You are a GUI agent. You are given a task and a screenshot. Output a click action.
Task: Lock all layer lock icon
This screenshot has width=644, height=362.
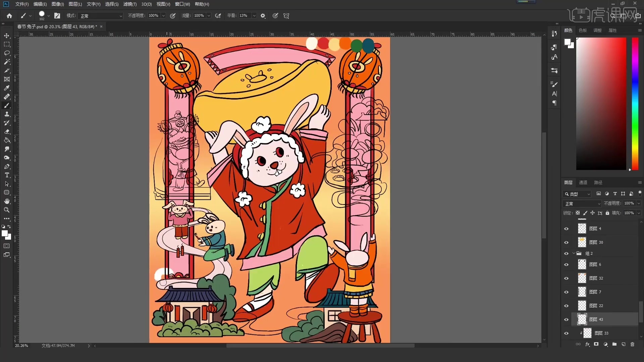click(607, 213)
